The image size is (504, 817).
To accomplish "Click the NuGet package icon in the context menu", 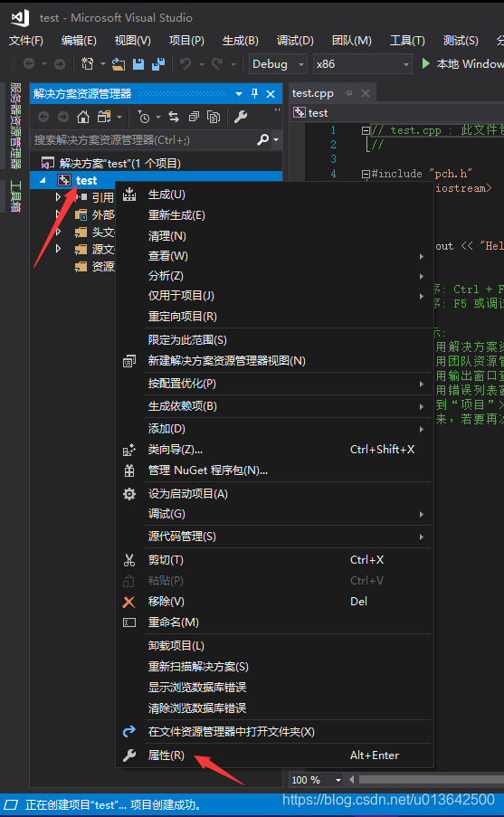I will click(x=129, y=471).
